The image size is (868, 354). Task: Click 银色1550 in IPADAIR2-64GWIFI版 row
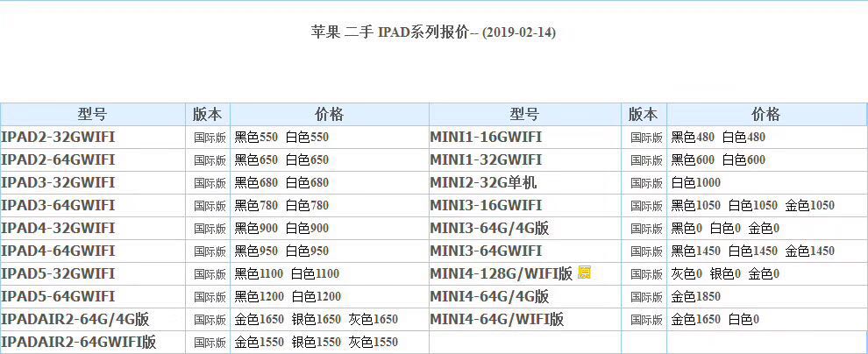[317, 342]
